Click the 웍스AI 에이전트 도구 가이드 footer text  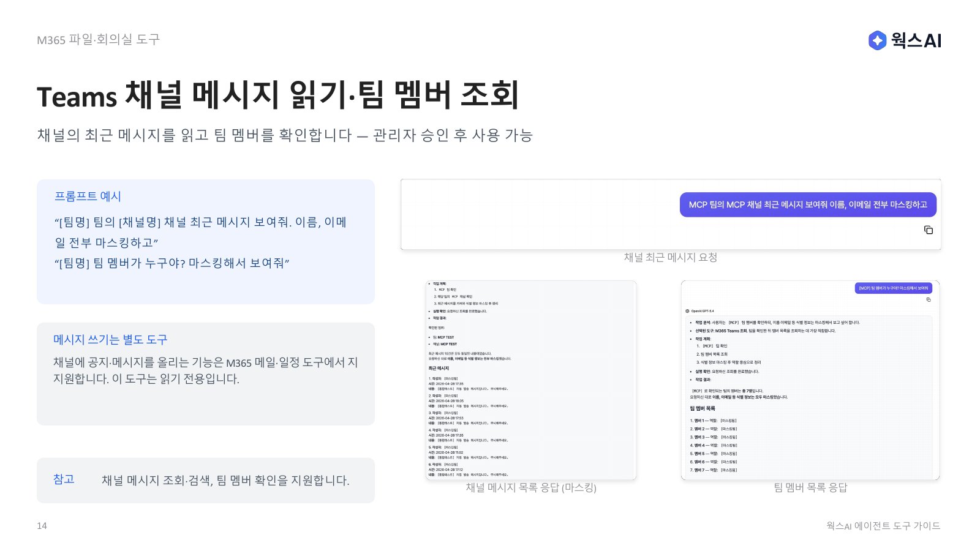[x=883, y=526]
